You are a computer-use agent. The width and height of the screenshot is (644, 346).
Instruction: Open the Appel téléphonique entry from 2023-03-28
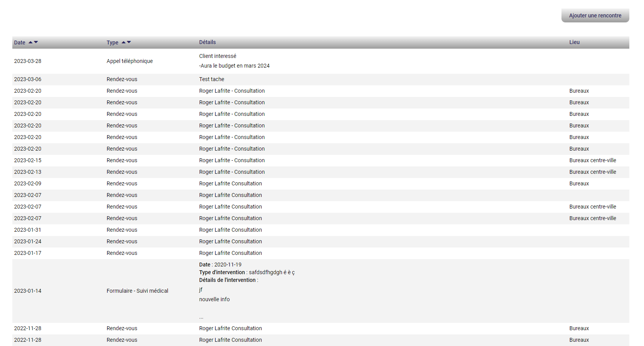tap(130, 61)
